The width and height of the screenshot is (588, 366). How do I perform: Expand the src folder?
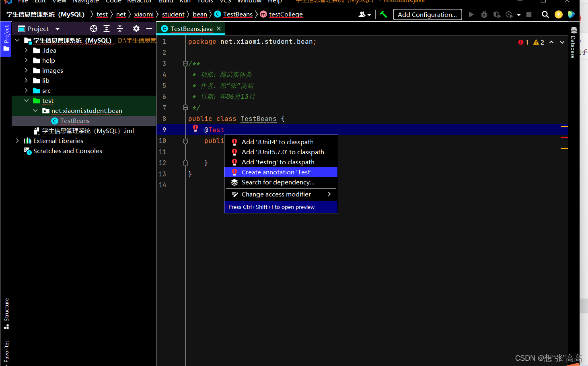26,90
